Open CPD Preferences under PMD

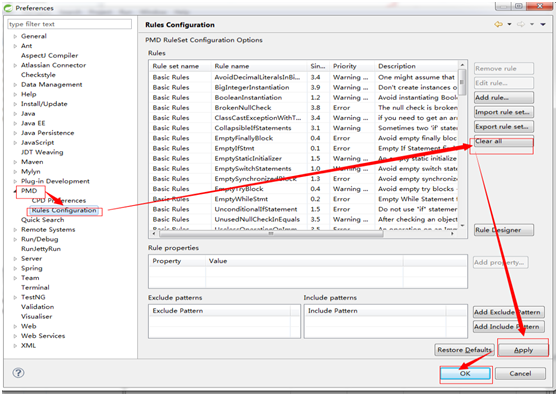59,200
